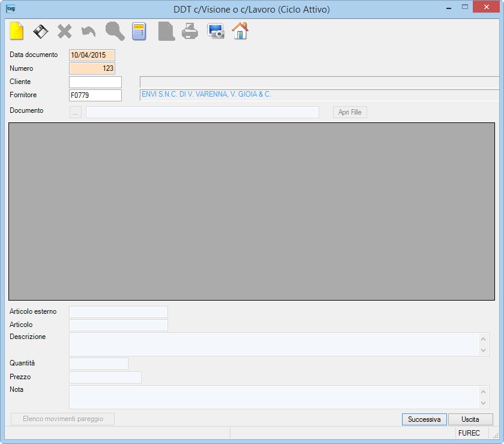Click the delete X toolbar icon
Screen dimensions: 504x444
(x=65, y=32)
